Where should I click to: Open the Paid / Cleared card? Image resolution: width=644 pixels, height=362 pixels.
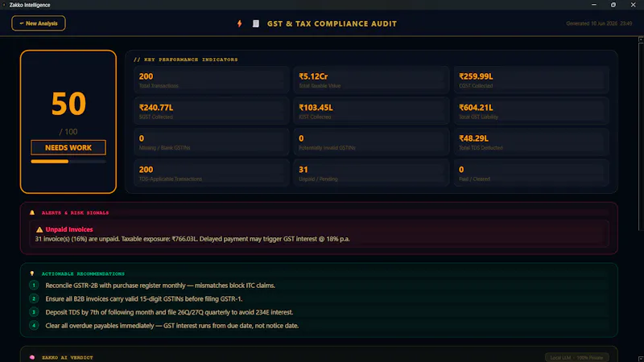[531, 173]
